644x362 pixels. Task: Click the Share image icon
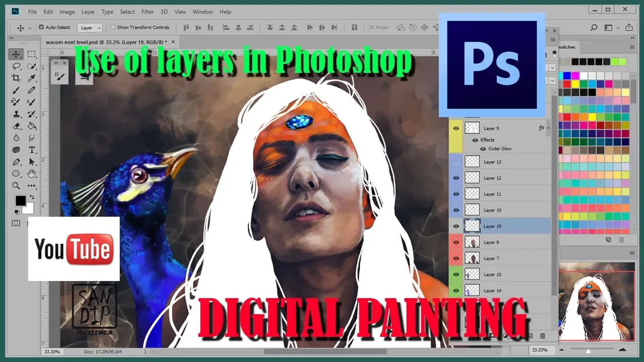pos(628,28)
